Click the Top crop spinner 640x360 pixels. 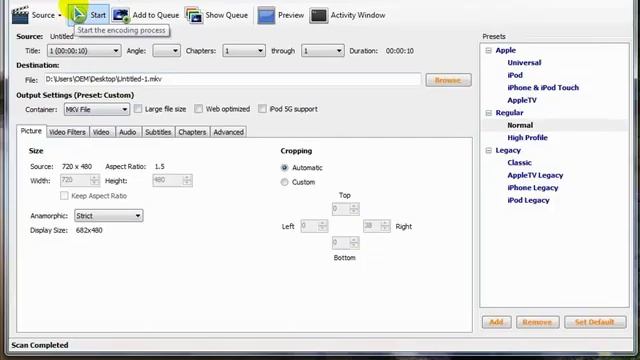345,209
